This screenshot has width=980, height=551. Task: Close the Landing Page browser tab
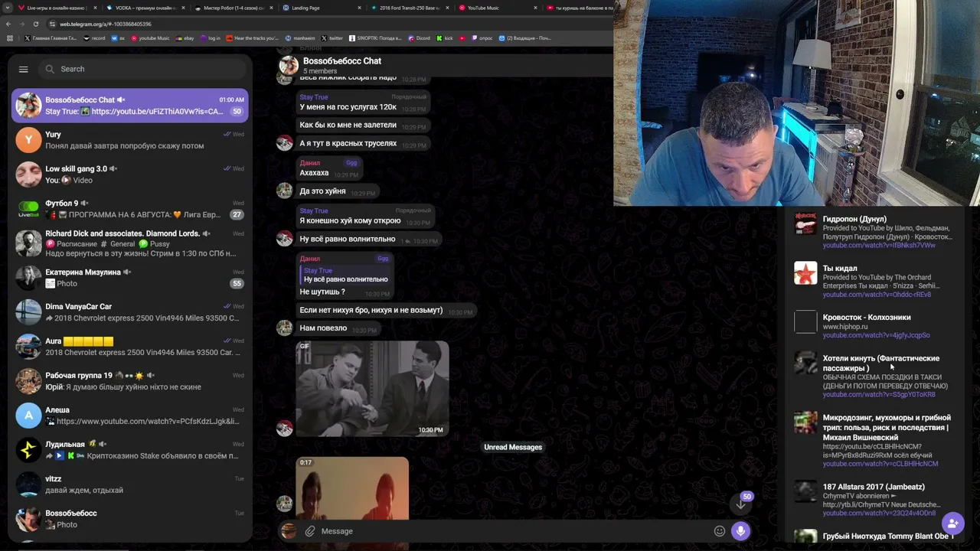click(x=359, y=8)
